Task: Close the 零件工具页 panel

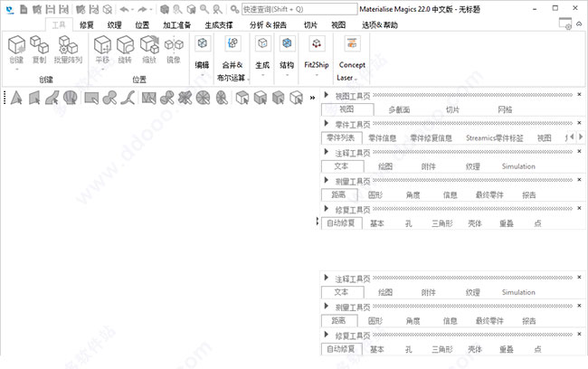Action: pyautogui.click(x=579, y=123)
